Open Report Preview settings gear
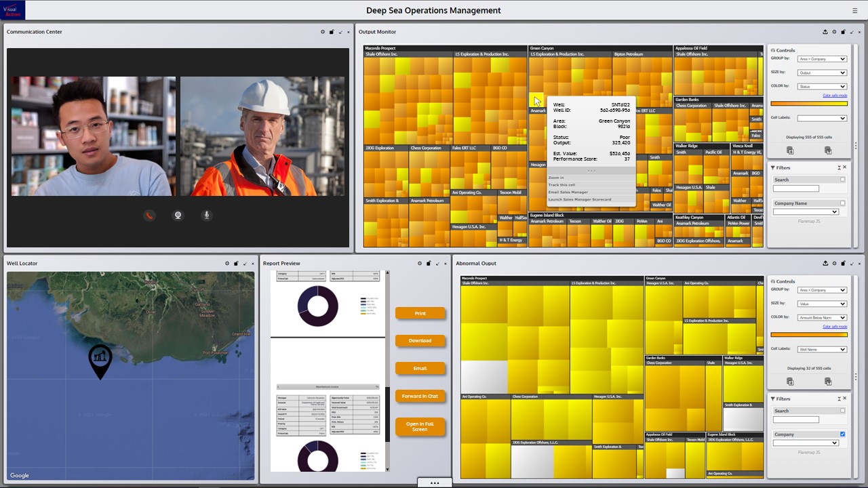 [420, 263]
